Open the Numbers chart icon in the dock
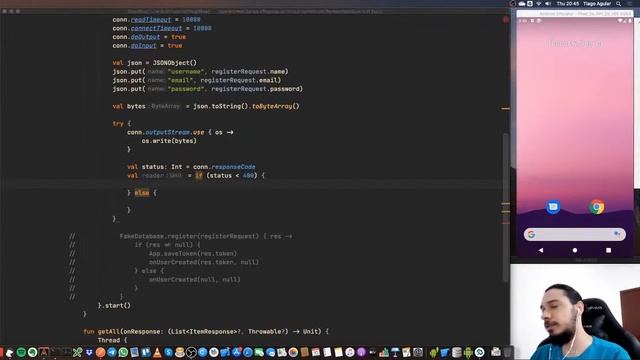This screenshot has height=360, width=640. coord(384,352)
